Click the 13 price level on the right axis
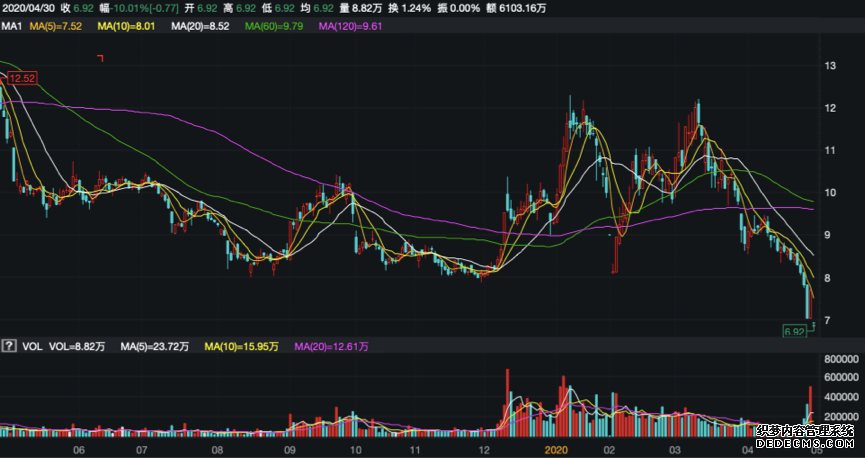Image resolution: width=865 pixels, height=458 pixels. [x=829, y=66]
